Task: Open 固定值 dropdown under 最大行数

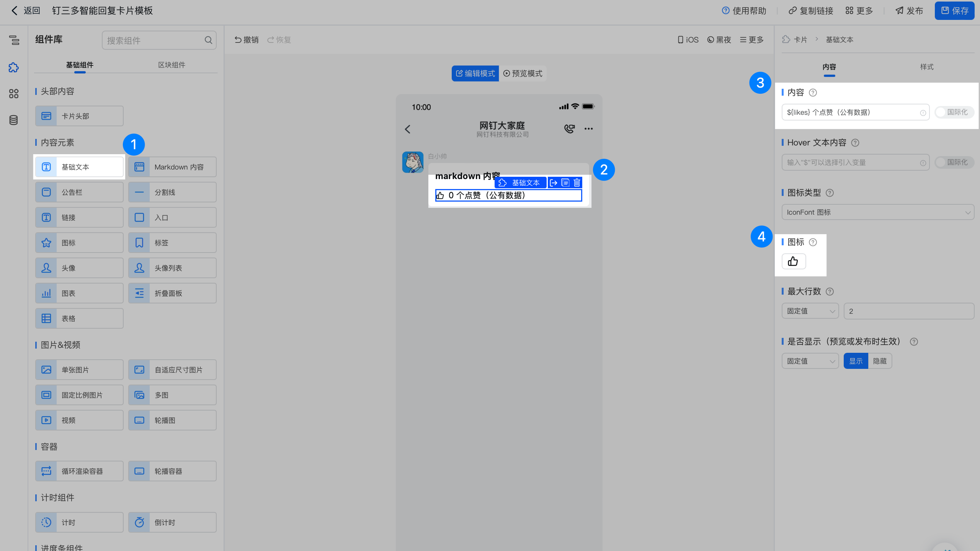Action: click(x=810, y=311)
